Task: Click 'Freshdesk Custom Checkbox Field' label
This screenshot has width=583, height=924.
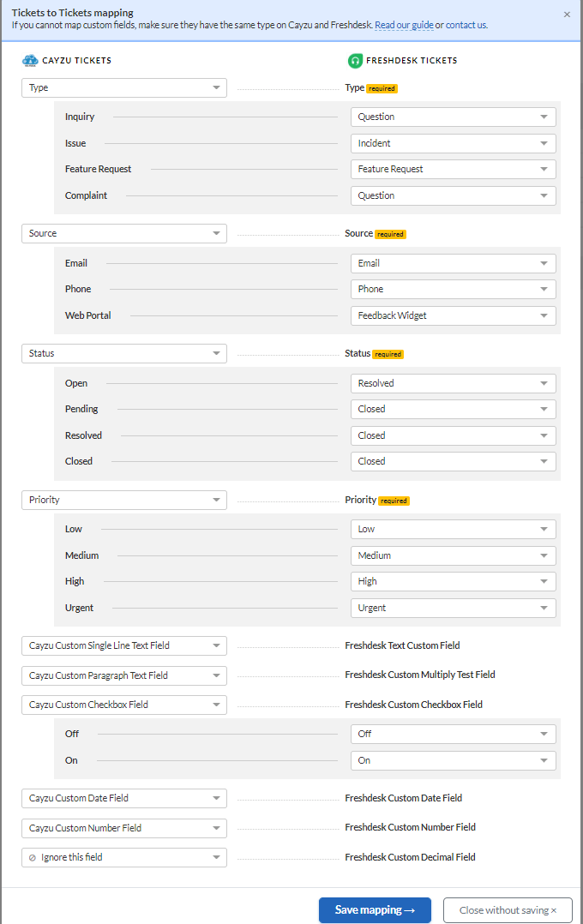Action: tap(414, 705)
